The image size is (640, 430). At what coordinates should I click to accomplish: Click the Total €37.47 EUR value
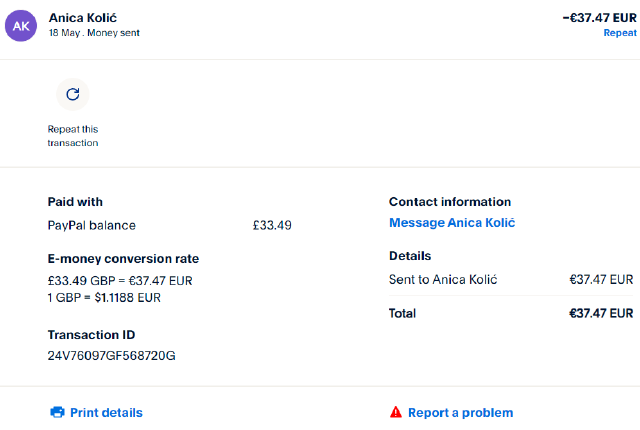[601, 313]
